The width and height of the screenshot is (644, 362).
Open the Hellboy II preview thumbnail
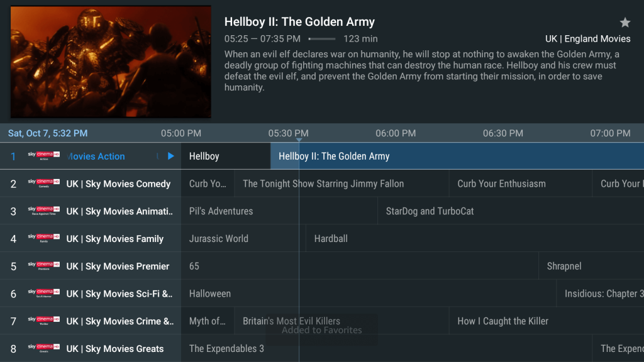[111, 62]
